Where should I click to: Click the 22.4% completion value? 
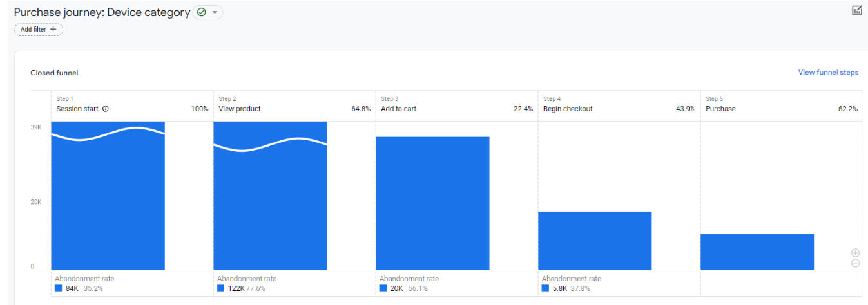coord(523,109)
